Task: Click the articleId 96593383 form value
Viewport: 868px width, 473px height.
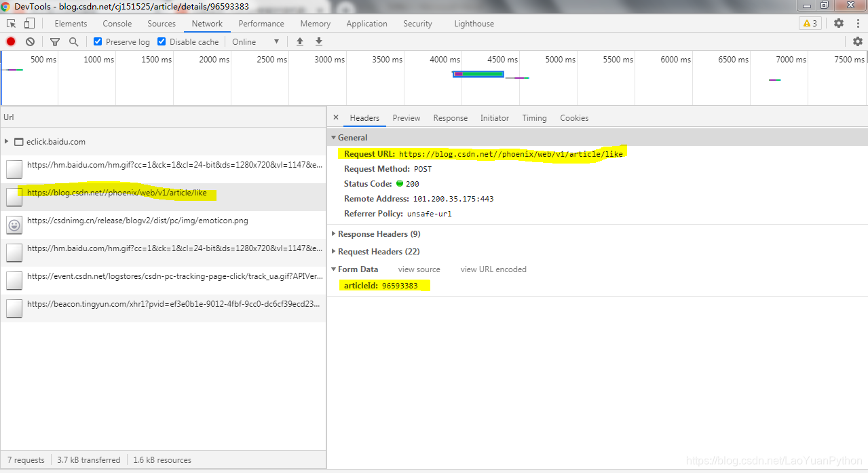Action: (x=400, y=286)
